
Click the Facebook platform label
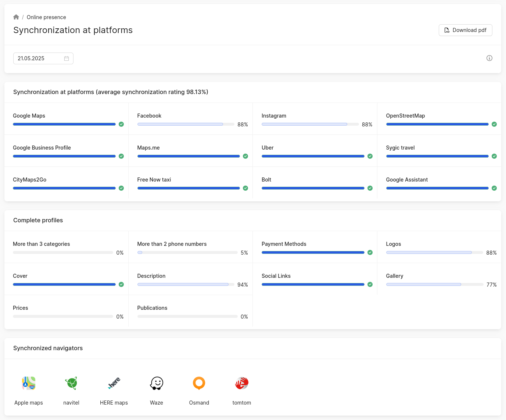(x=149, y=116)
